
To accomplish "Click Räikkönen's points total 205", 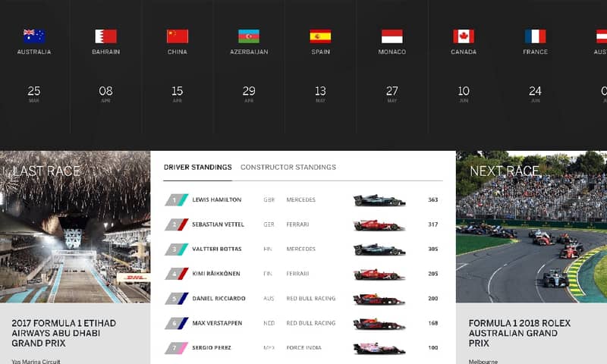I will pos(432,274).
